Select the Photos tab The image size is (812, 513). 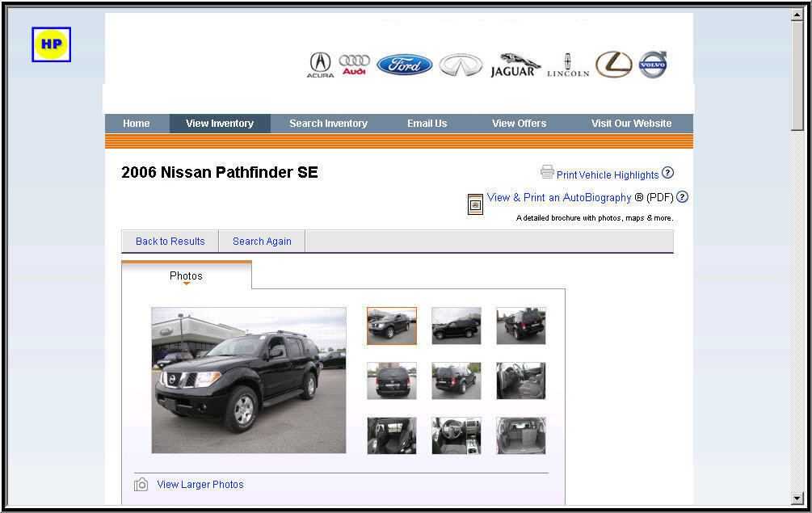coord(186,276)
